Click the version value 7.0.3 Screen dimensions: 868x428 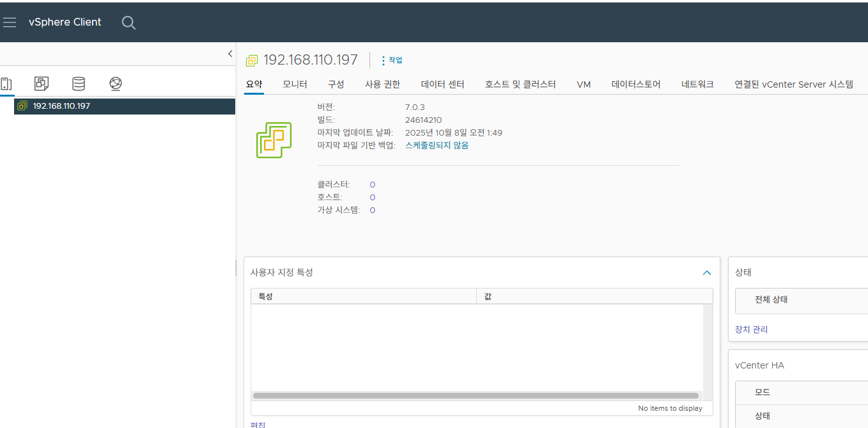click(415, 107)
